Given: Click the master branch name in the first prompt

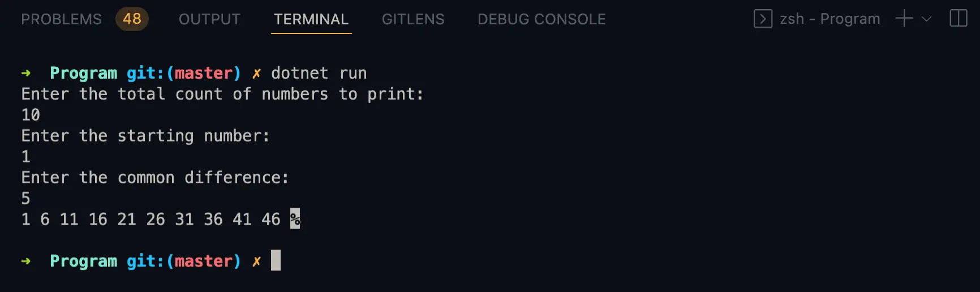Looking at the screenshot, I should coord(203,73).
